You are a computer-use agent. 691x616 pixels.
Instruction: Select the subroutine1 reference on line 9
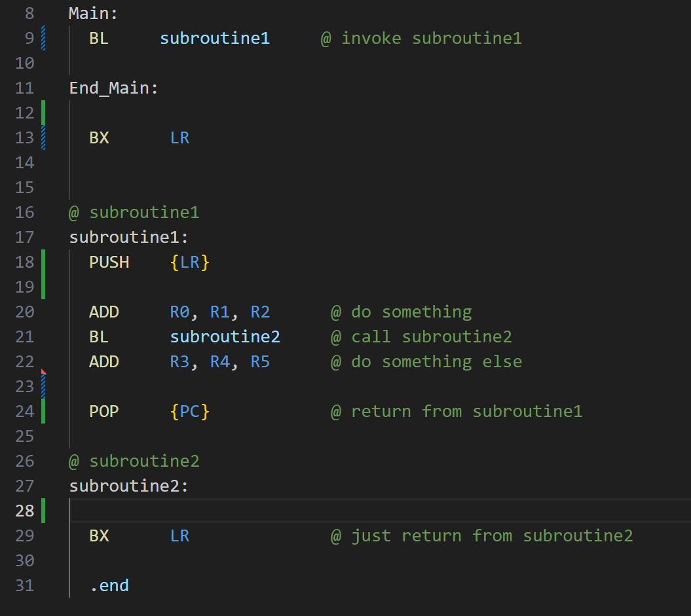click(214, 38)
